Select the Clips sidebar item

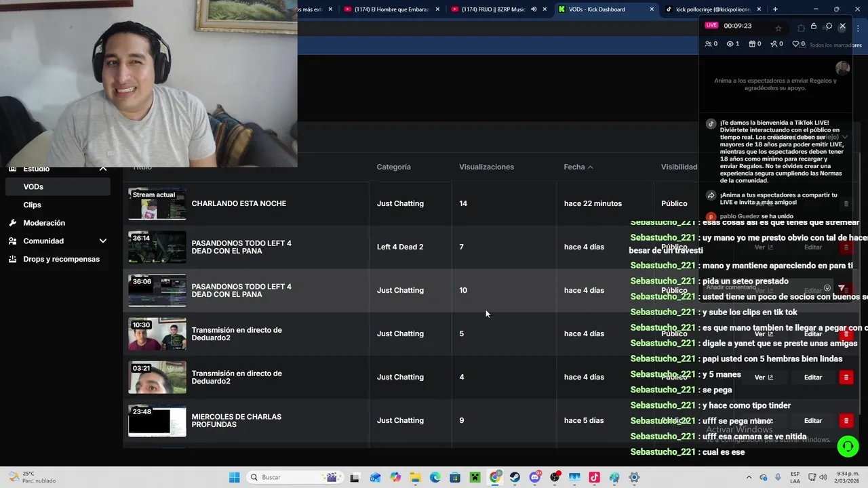[x=32, y=205]
